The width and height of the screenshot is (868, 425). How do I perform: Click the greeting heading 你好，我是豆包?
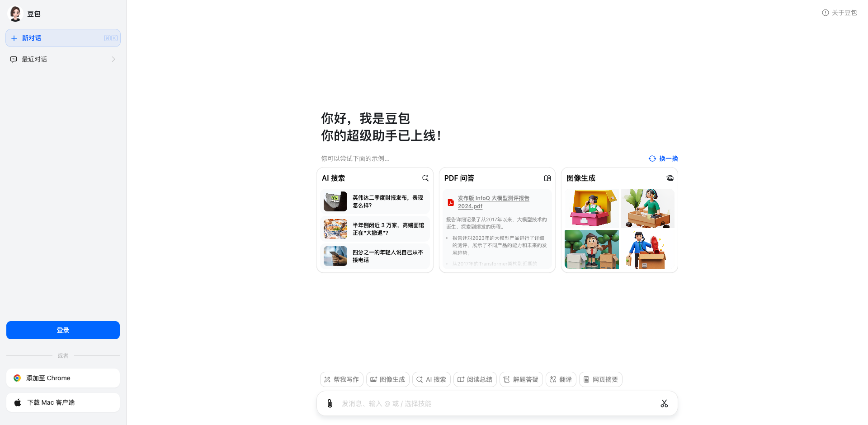pyautogui.click(x=365, y=118)
